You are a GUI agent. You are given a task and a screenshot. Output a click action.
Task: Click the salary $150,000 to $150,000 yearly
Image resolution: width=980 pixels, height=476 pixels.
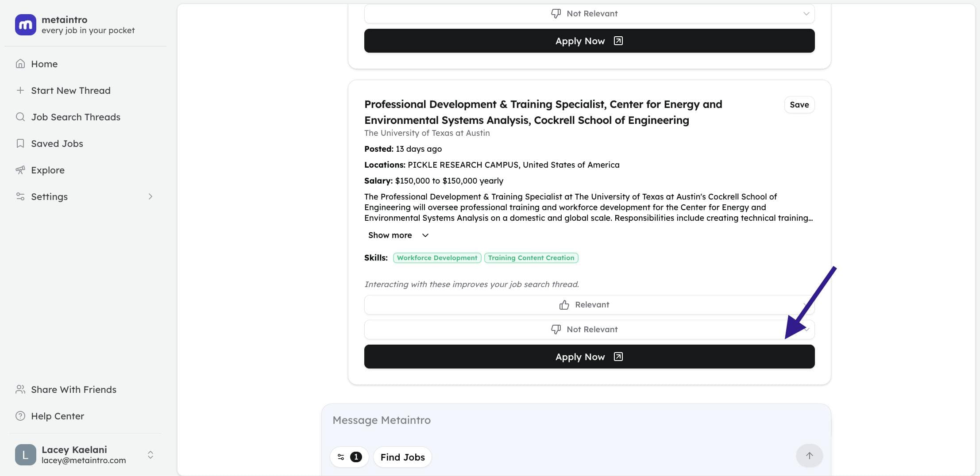pyautogui.click(x=434, y=181)
